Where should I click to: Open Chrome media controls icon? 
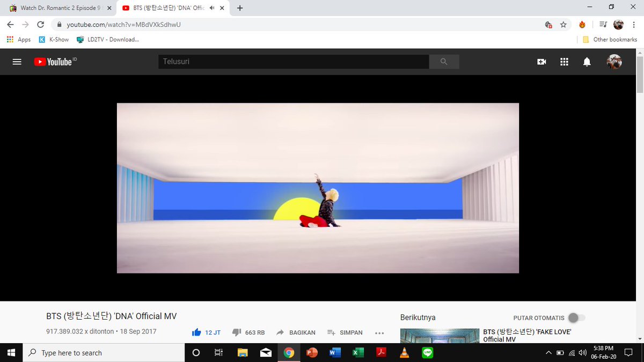click(x=603, y=25)
